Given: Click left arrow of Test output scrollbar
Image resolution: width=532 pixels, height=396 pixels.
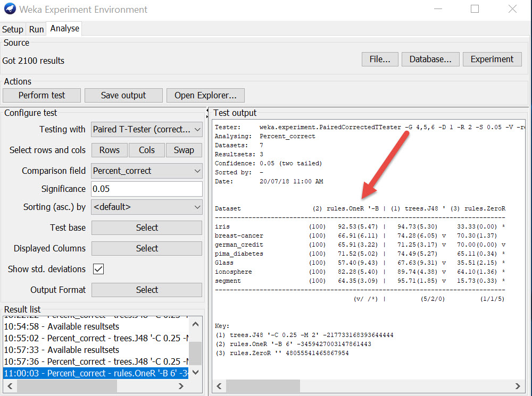Looking at the screenshot, I should tap(218, 386).
